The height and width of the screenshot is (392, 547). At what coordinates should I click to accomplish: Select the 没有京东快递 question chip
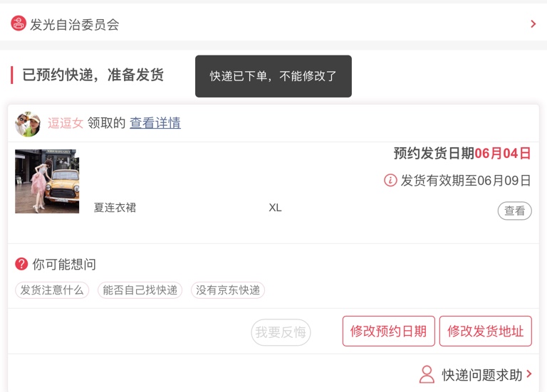click(228, 290)
